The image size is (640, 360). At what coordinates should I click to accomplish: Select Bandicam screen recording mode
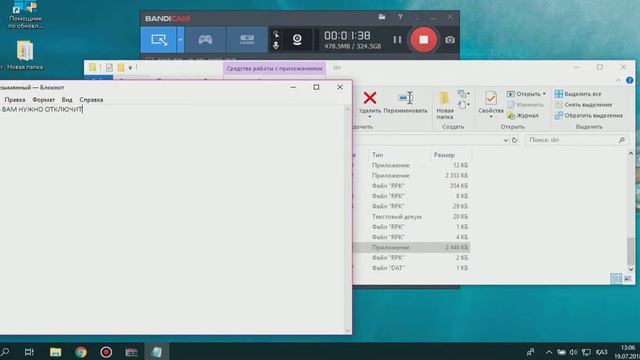(x=158, y=40)
